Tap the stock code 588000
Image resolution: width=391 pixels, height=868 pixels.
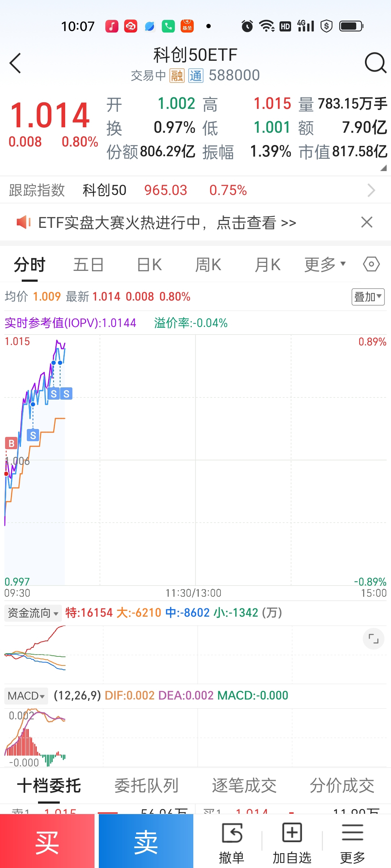pyautogui.click(x=234, y=75)
